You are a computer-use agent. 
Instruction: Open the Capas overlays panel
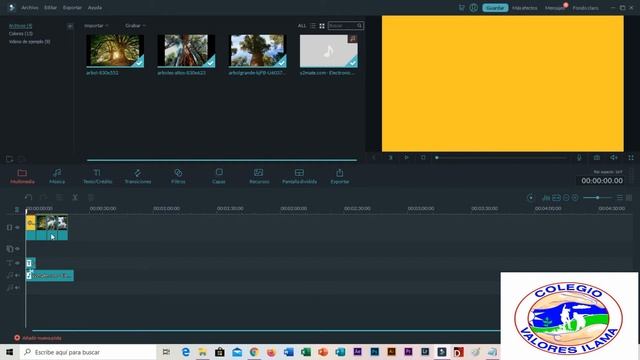pos(219,176)
